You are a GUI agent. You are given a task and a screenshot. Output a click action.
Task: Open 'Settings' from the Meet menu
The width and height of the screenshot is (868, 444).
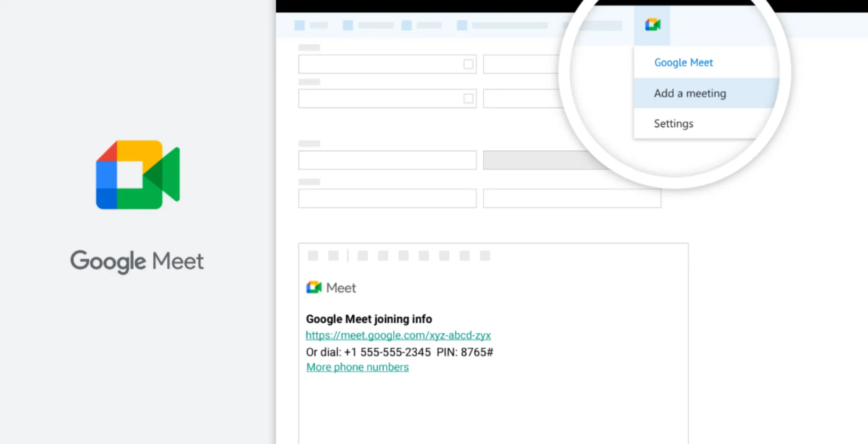tap(673, 123)
